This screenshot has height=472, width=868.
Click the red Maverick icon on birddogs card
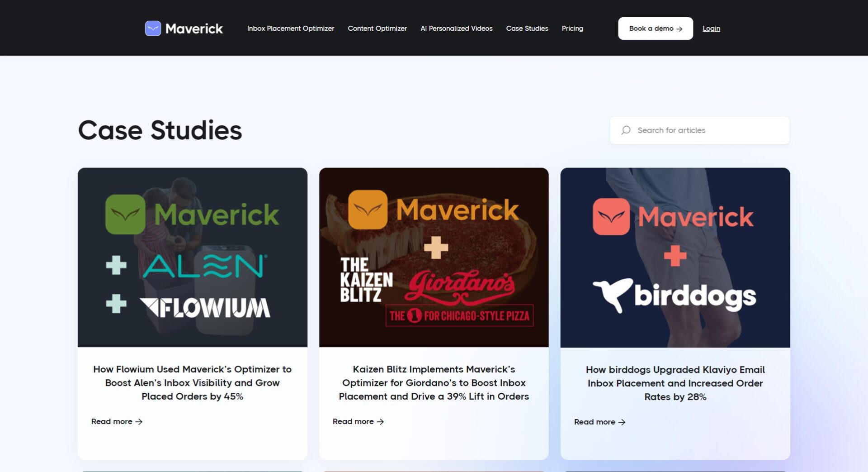point(611,217)
